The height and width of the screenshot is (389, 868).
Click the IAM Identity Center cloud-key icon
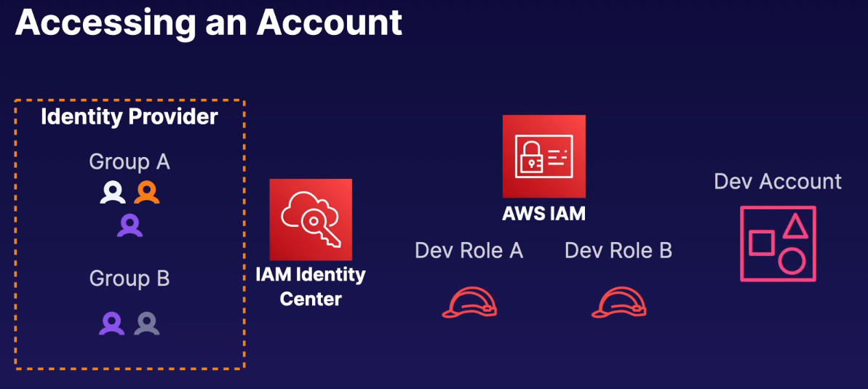311,220
